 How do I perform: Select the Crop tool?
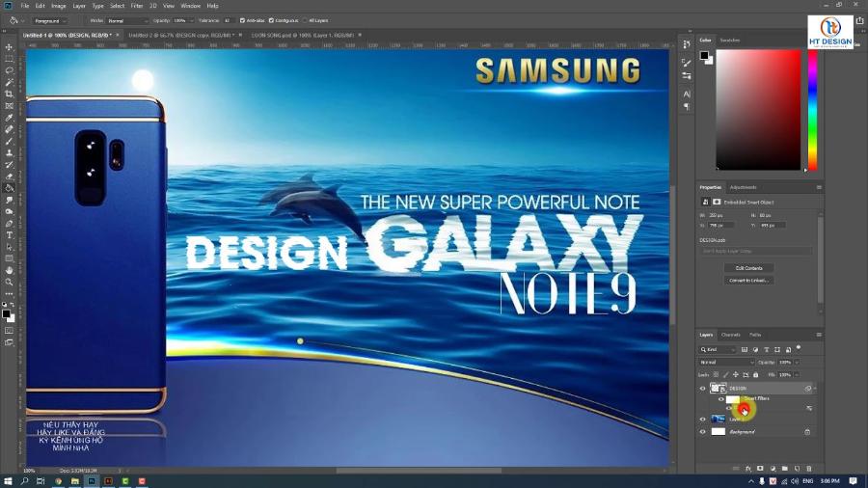pos(10,94)
